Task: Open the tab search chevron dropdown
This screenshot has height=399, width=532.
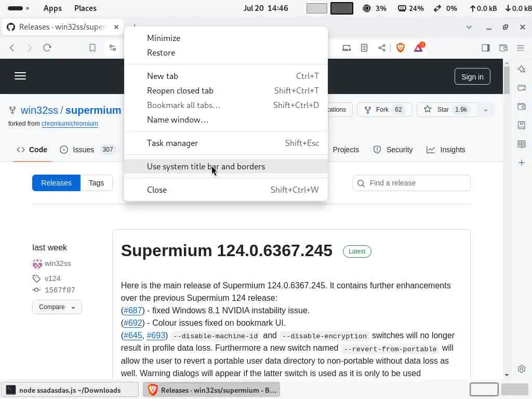Action: point(469,27)
